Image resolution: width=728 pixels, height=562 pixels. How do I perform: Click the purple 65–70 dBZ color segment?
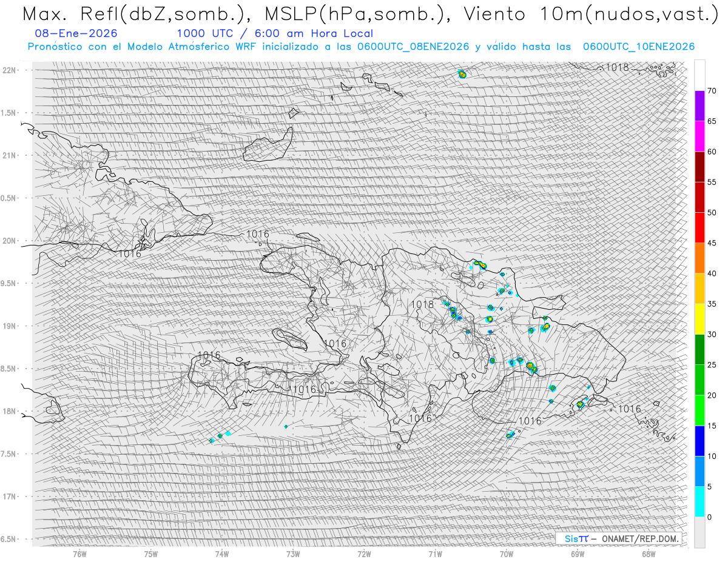coord(699,106)
